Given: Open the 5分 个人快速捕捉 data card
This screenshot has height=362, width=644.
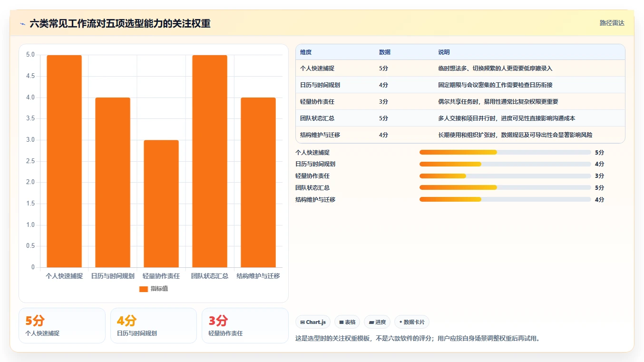Looking at the screenshot, I should click(x=62, y=325).
